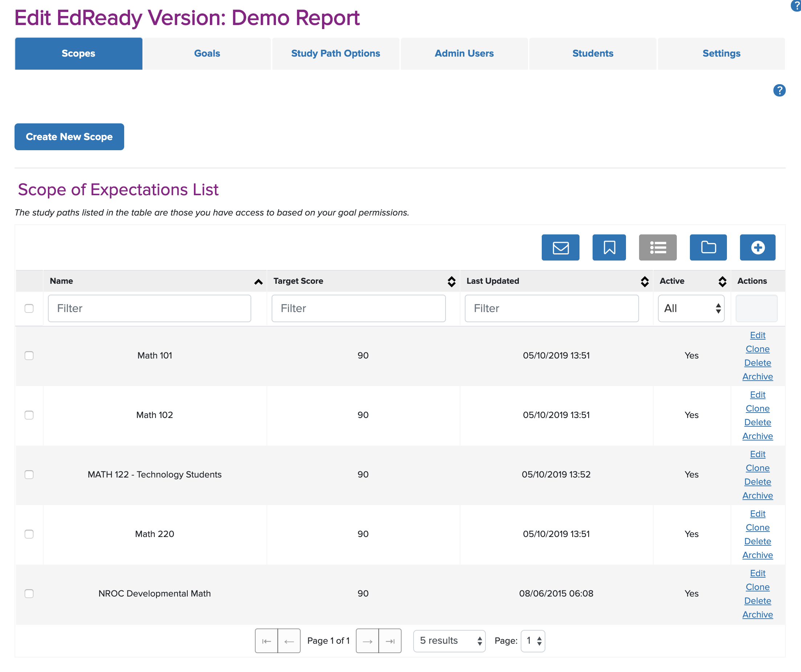Click the Last Updated filter input field
Image resolution: width=801 pixels, height=672 pixels.
(552, 308)
